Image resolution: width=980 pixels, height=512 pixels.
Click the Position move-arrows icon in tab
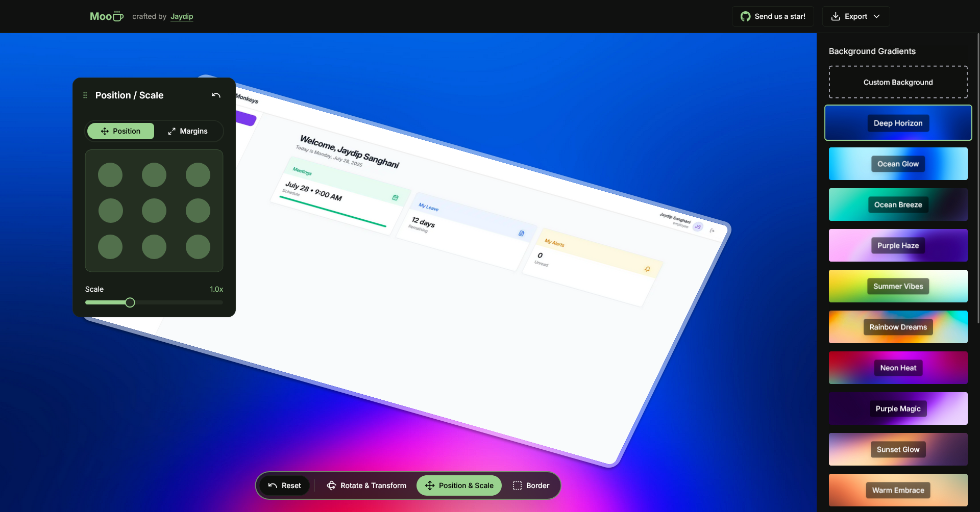(105, 131)
